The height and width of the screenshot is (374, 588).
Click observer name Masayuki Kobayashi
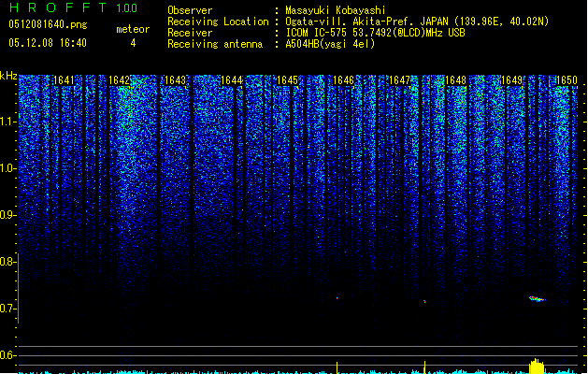click(x=336, y=10)
